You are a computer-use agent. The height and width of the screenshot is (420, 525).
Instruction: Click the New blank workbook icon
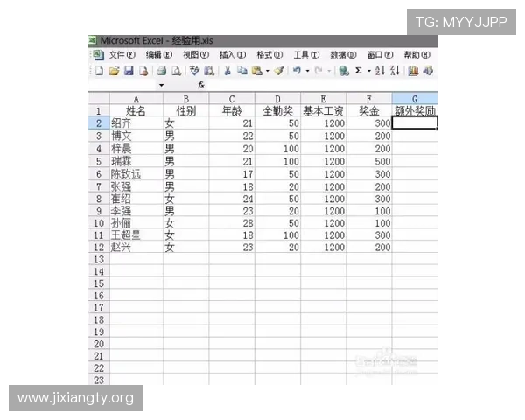click(99, 71)
